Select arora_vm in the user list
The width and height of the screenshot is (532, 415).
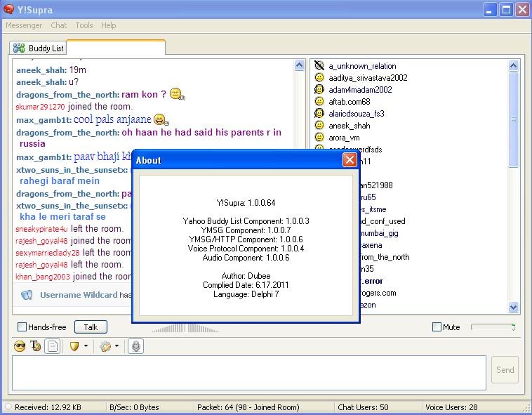click(344, 138)
